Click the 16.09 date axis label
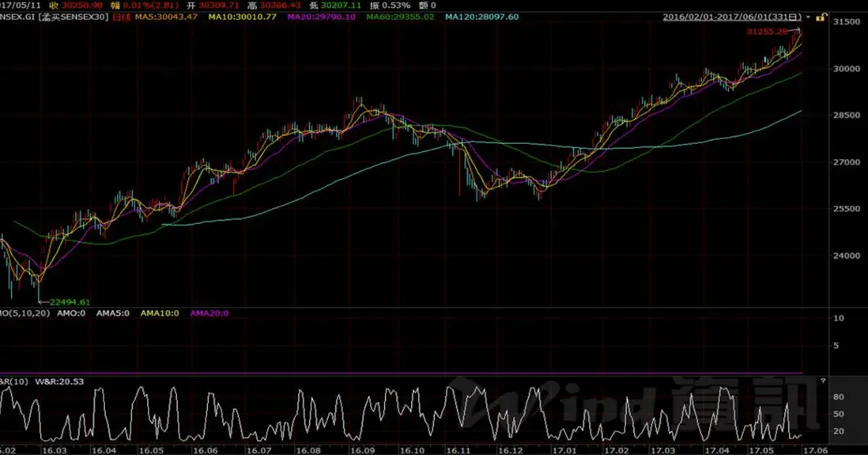 coord(362,450)
